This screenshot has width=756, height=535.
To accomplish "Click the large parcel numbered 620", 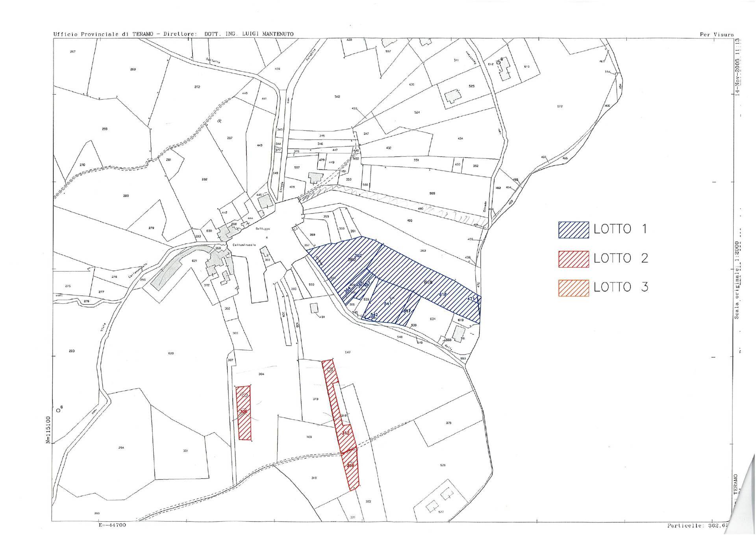I will click(x=170, y=353).
